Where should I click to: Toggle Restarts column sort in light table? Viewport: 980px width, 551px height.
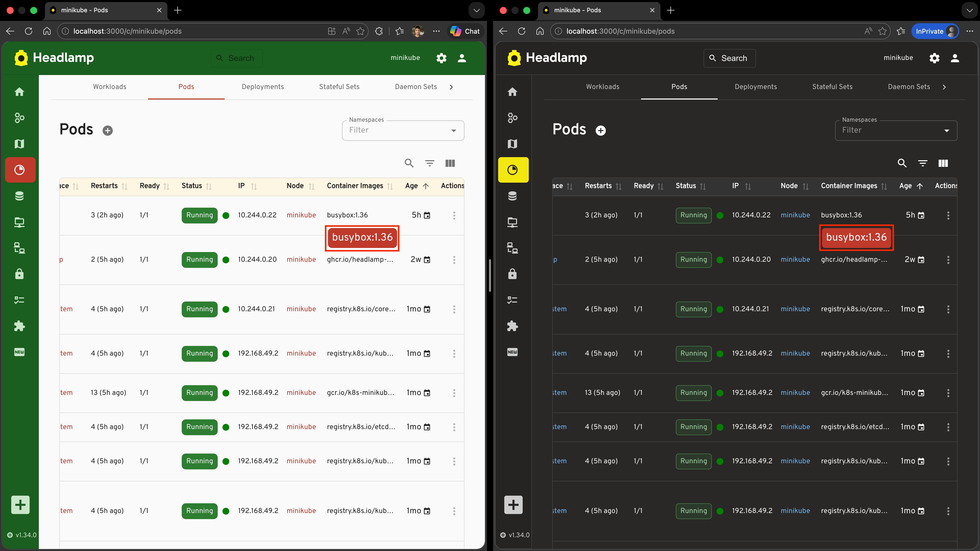(x=124, y=186)
